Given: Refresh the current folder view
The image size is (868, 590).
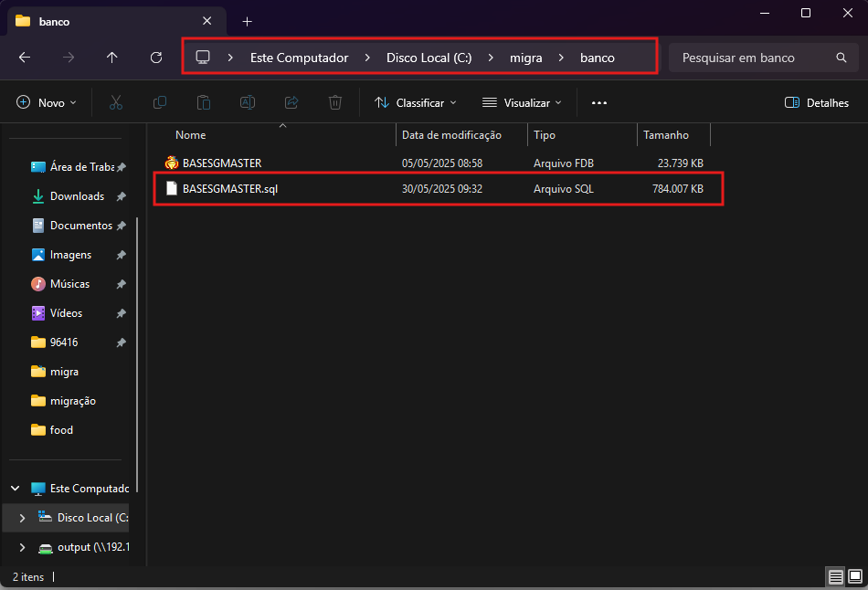Looking at the screenshot, I should click(x=156, y=58).
